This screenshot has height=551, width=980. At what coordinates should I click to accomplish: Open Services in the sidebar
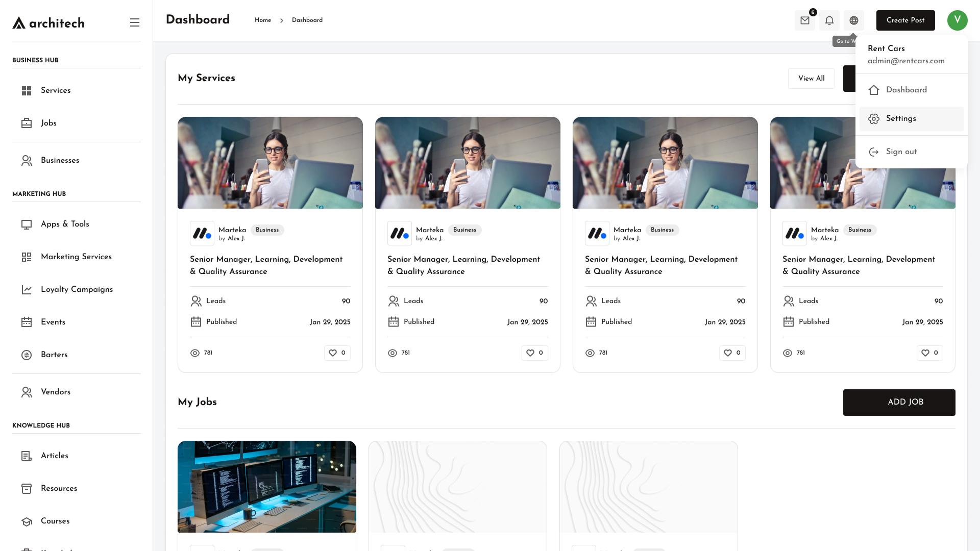point(77,91)
